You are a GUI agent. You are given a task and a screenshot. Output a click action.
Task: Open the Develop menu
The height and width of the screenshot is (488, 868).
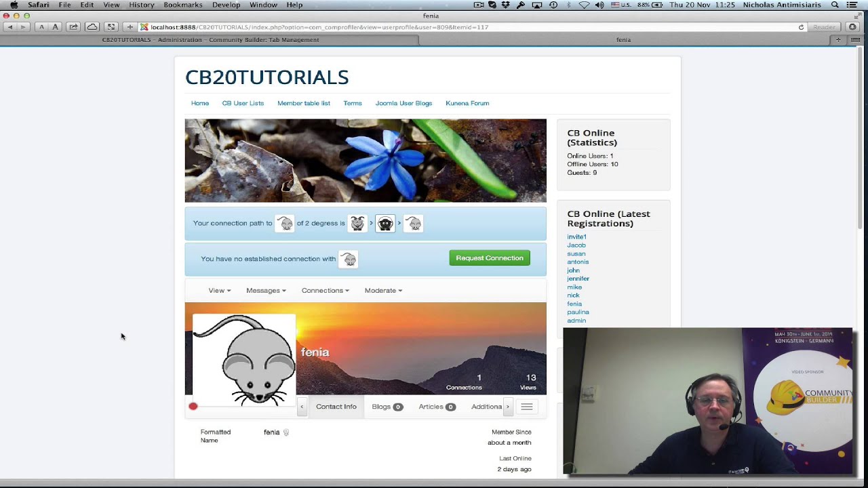click(x=226, y=5)
